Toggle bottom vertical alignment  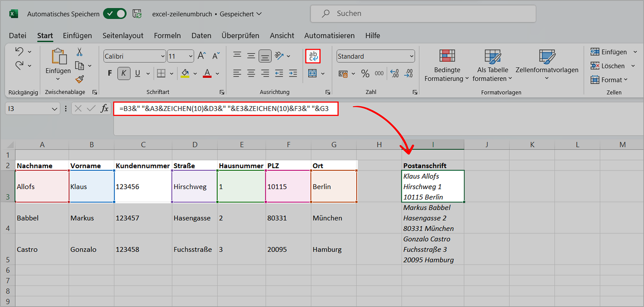pos(265,56)
